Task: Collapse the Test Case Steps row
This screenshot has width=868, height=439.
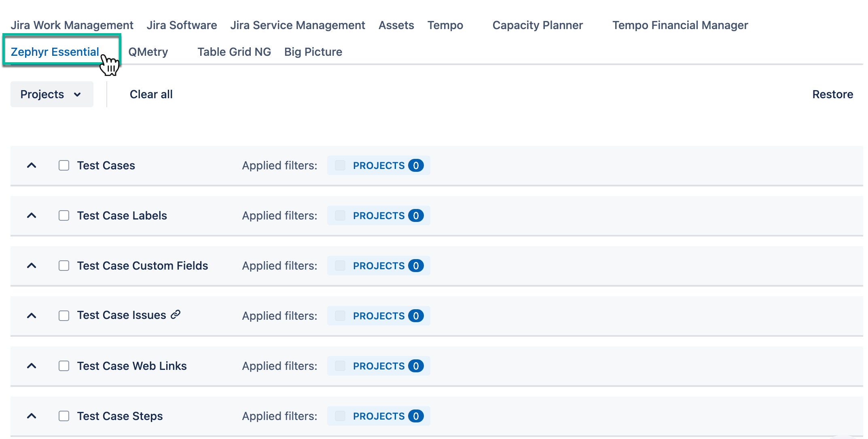Action: 32,416
